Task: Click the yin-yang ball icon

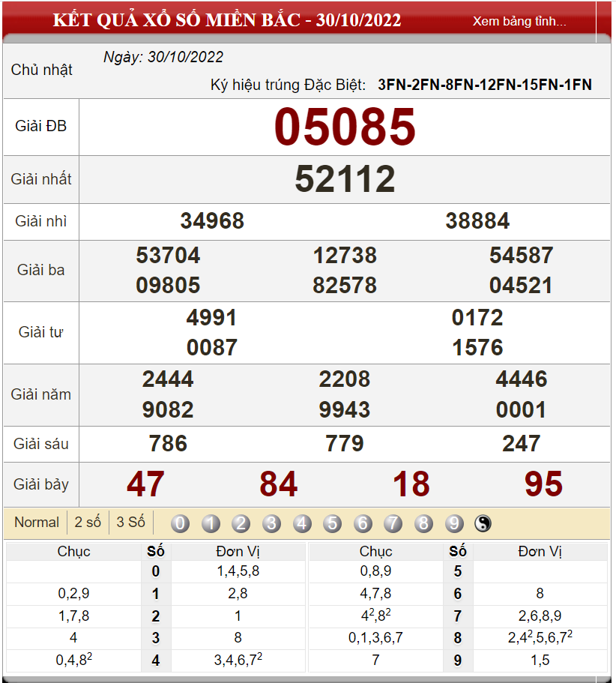Action: 483,523
